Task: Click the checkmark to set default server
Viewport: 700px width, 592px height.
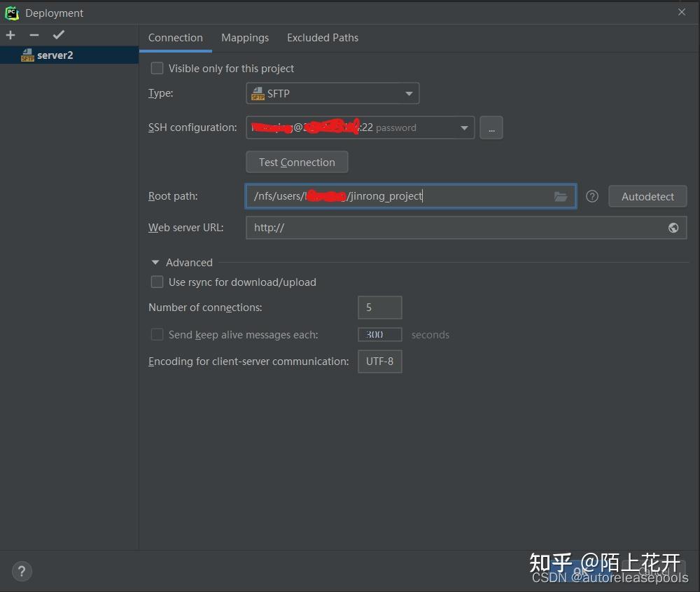Action: coord(58,34)
